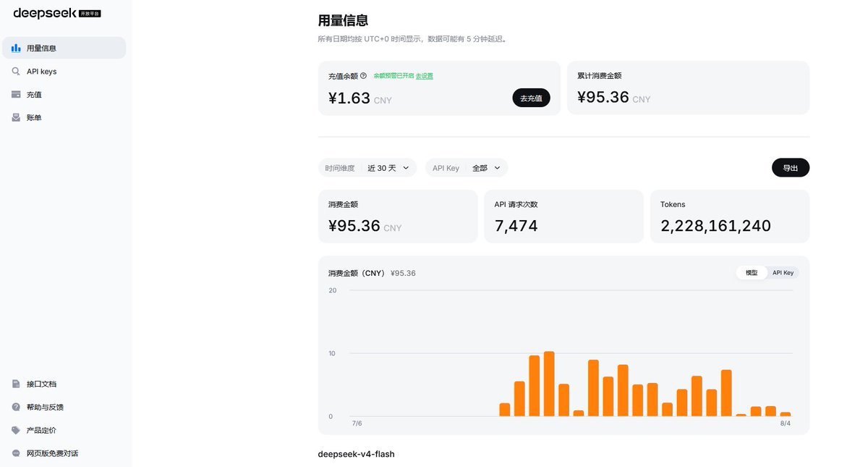The width and height of the screenshot is (868, 467).
Task: Click the last orange bar above 8/4
Action: (x=786, y=414)
